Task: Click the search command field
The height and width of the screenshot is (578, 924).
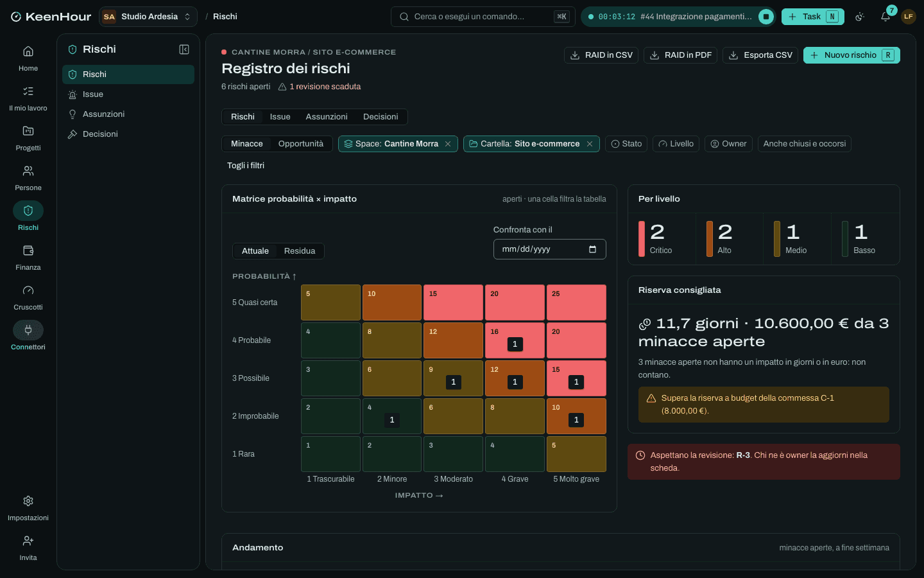Action: [x=483, y=17]
